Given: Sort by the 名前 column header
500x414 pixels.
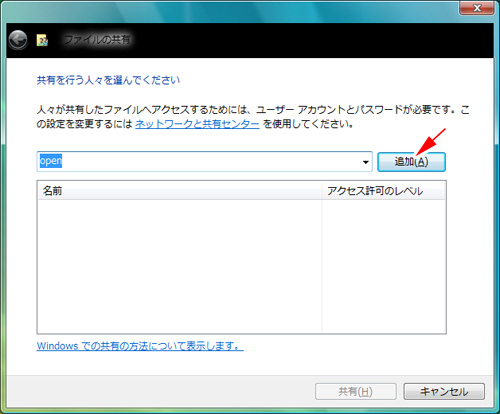Looking at the screenshot, I should [180, 191].
